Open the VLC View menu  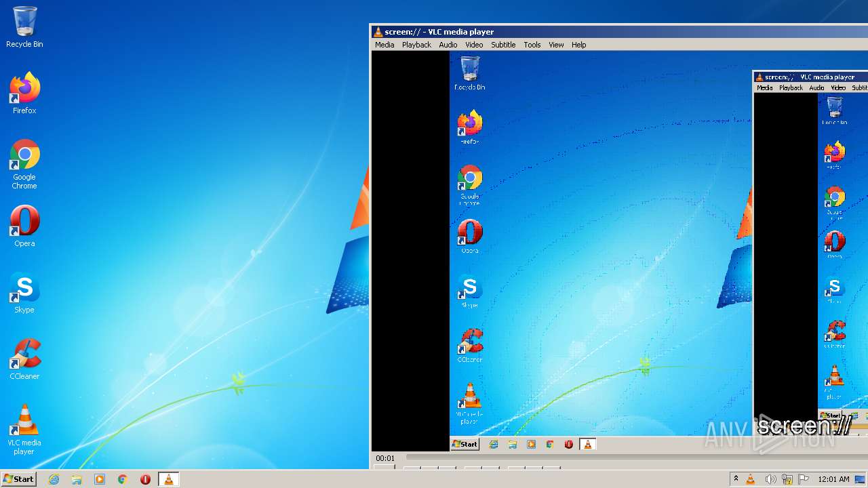556,45
